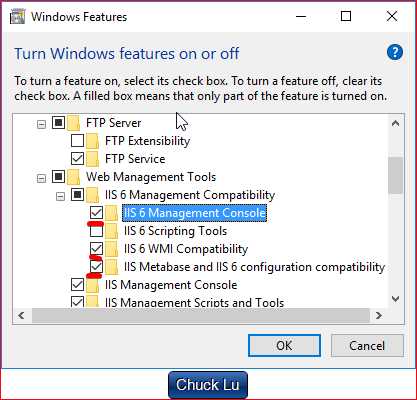The image size is (417, 400).
Task: Select IIS Metabase and IIS 6 configuration compatibility
Action: coord(254,267)
